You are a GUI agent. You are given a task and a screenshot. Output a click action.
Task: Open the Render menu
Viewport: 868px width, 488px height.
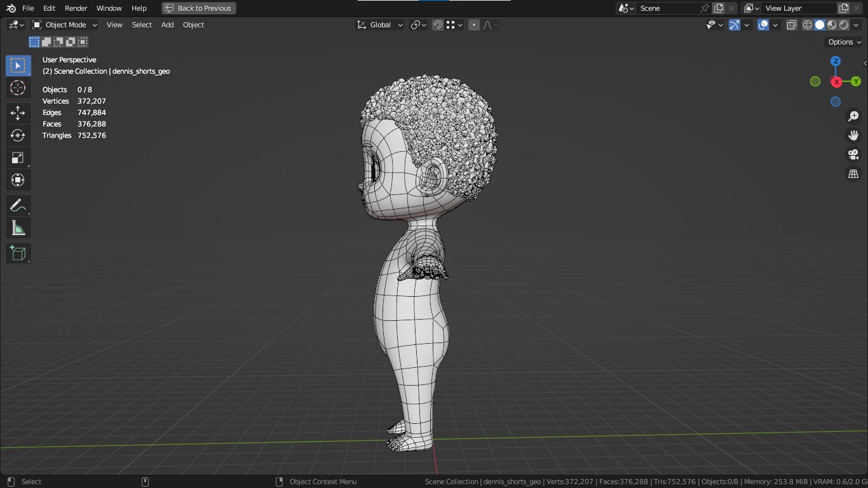click(x=76, y=8)
